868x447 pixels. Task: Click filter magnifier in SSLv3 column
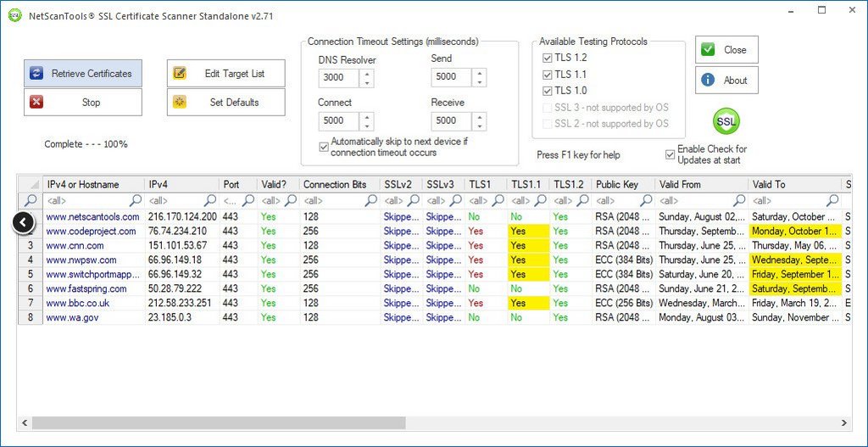tap(456, 200)
